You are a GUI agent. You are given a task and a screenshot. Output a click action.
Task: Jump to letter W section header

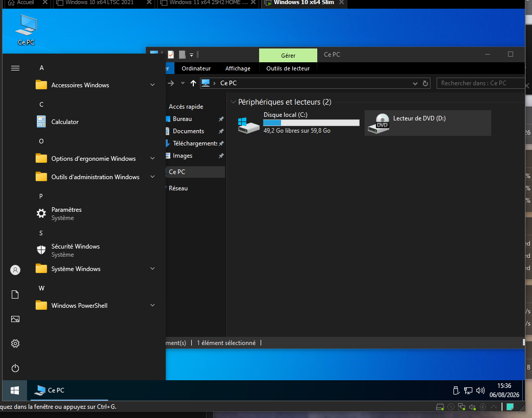(x=41, y=288)
